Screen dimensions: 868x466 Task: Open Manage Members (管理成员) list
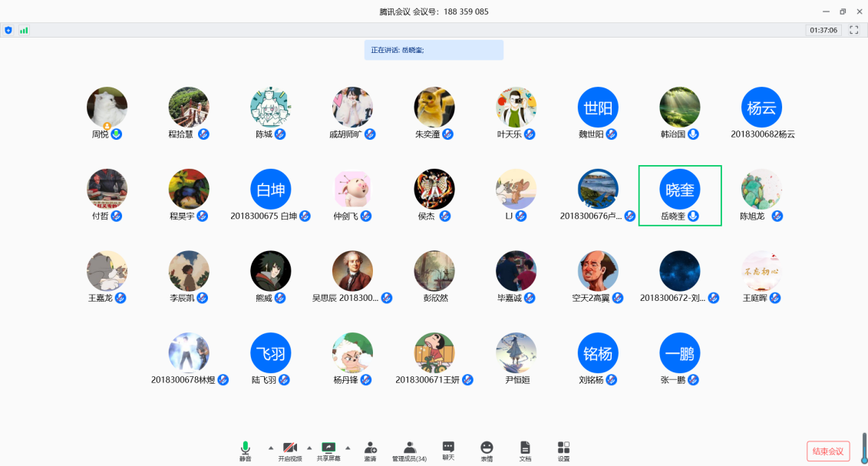pos(409,451)
